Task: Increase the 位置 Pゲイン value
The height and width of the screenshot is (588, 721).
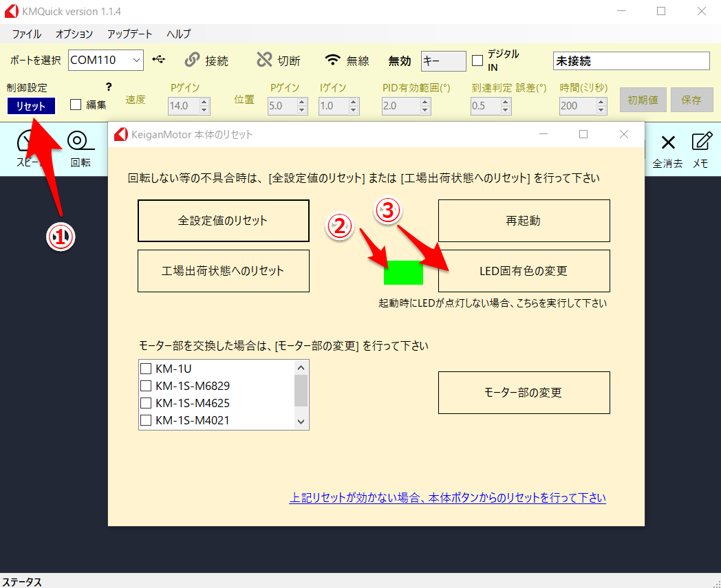Action: click(x=302, y=102)
